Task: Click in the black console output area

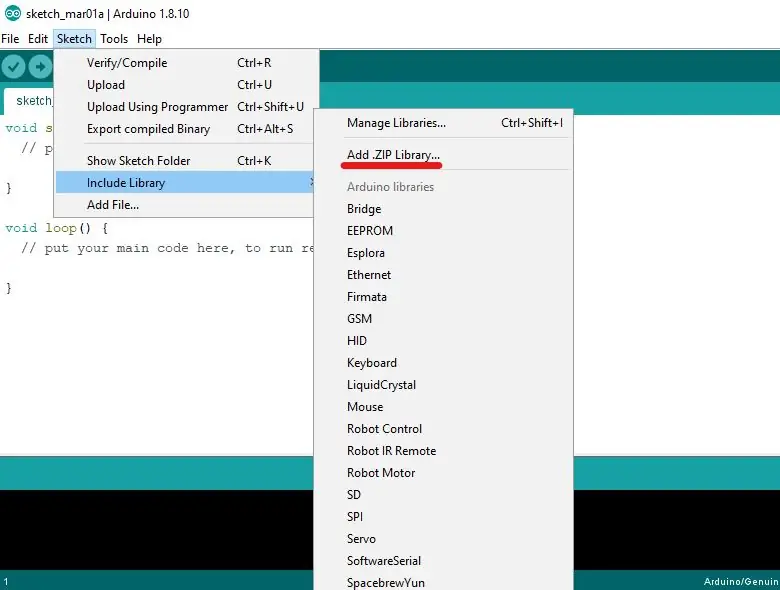Action: click(156, 530)
